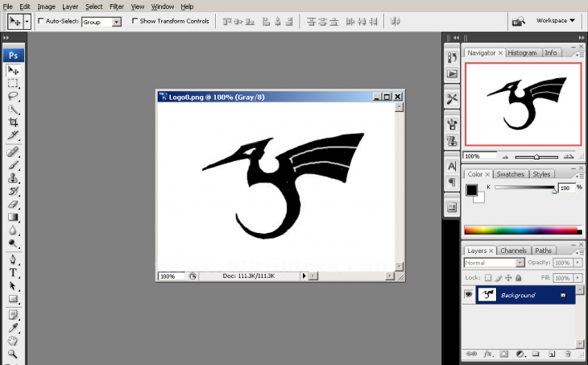Open the Filter menu

[118, 6]
